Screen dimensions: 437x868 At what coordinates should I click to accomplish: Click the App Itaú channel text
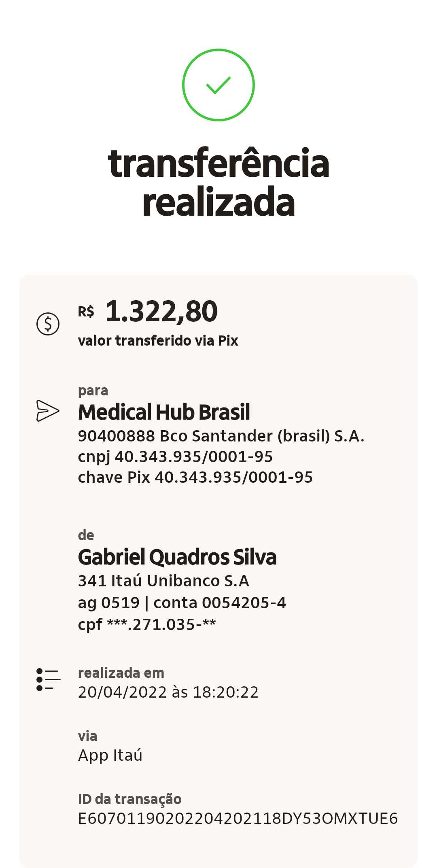(110, 756)
